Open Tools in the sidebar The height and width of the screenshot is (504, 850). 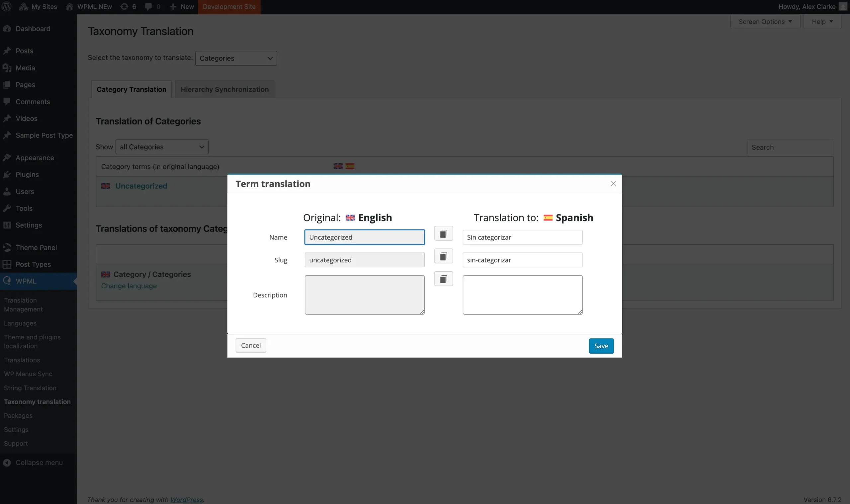39,209
